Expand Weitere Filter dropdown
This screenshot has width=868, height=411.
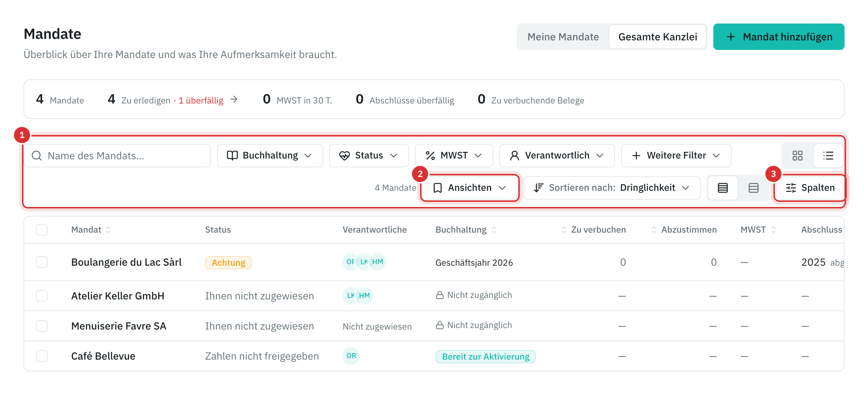coord(676,156)
